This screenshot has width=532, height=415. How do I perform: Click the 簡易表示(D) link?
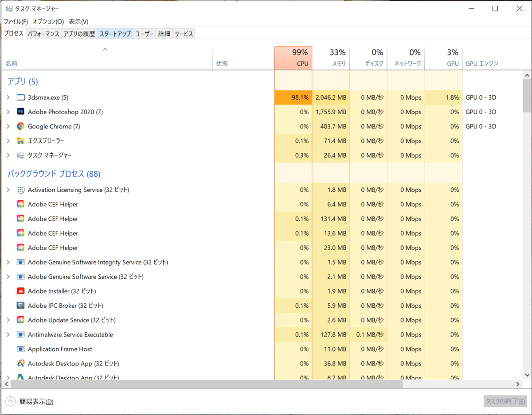tap(36, 402)
